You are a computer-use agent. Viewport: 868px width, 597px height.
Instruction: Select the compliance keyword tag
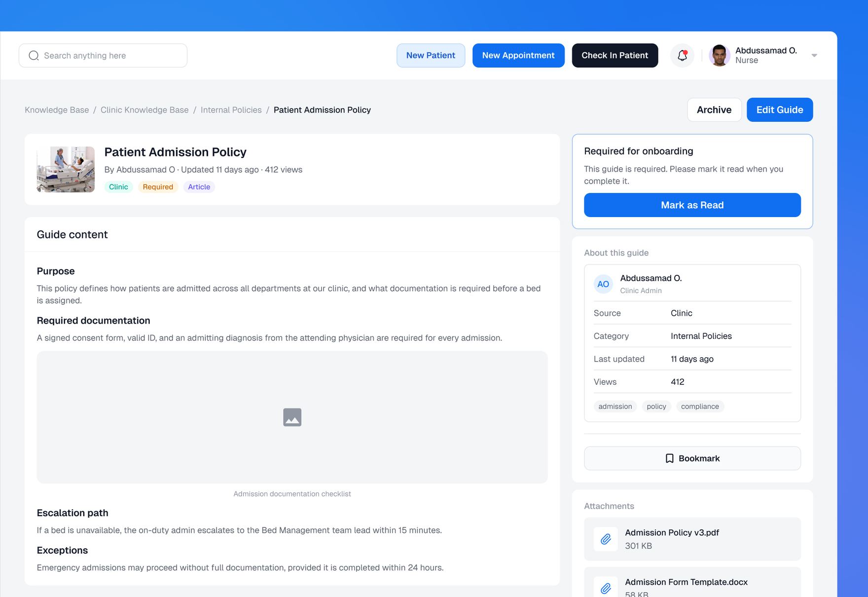(700, 407)
